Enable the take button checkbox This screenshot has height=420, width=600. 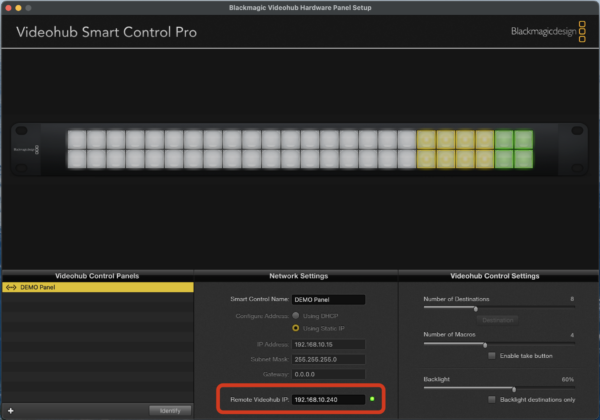pos(492,356)
